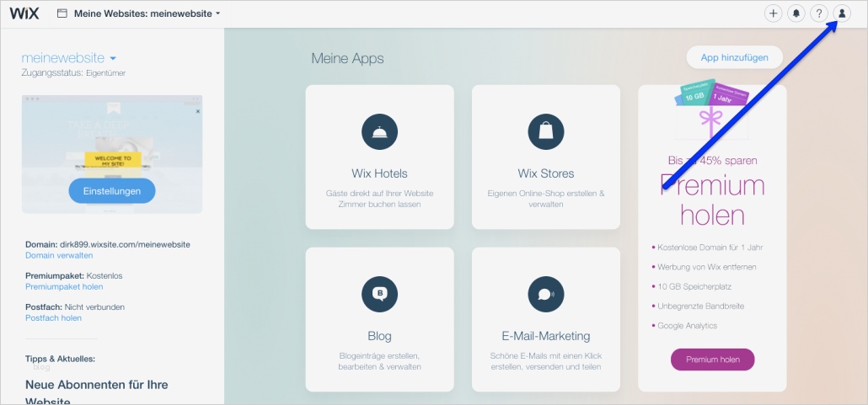Click the Unbegrenzte Bandbreite list item
Screen dimensions: 868x405
(700, 306)
